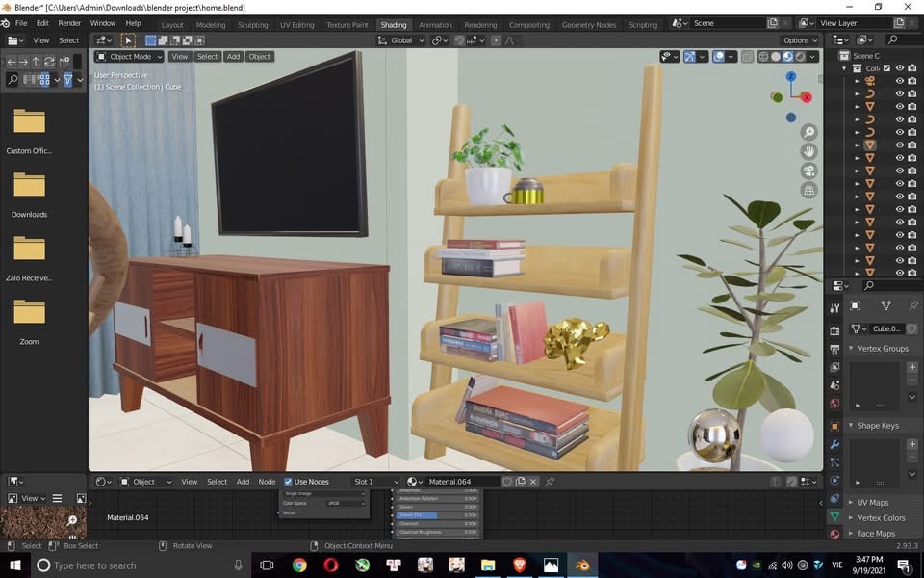The width and height of the screenshot is (924, 578).
Task: Switch to orthographic view with grid gizmo
Action: tap(808, 191)
